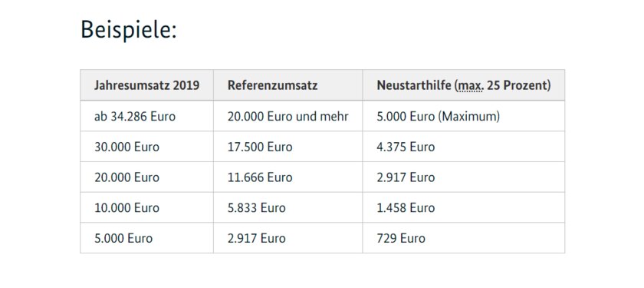Select the 5.000 Euro Jahresumsatz cell

coord(147,238)
